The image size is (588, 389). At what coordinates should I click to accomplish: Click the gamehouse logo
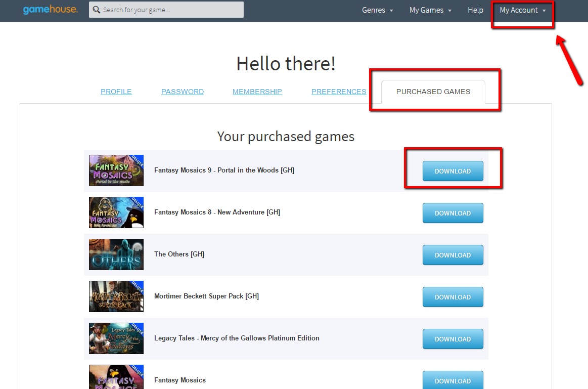pyautogui.click(x=50, y=10)
